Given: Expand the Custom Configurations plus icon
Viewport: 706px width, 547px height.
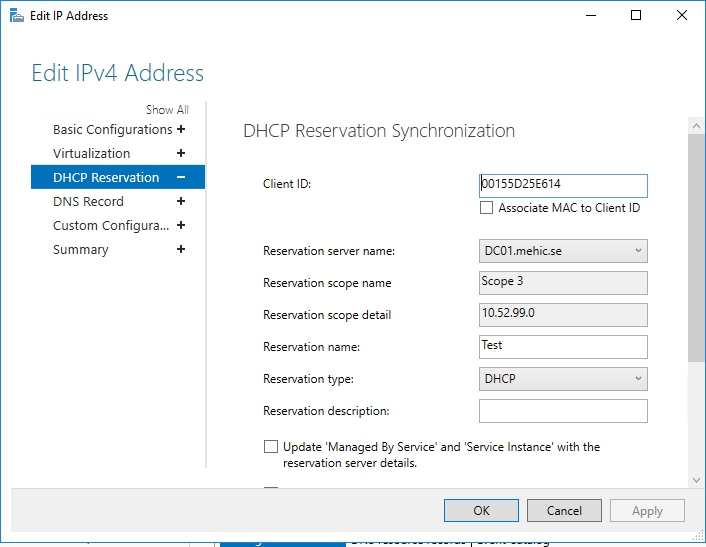Looking at the screenshot, I should tap(181, 225).
